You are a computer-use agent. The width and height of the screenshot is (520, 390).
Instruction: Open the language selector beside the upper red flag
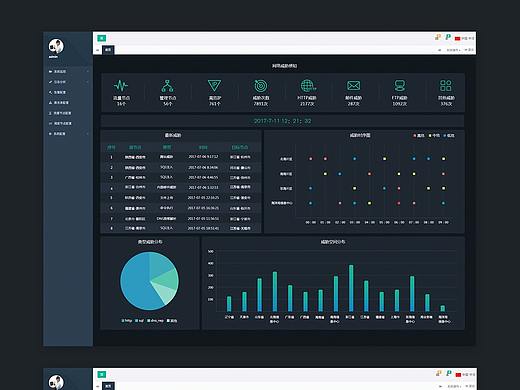(468, 39)
